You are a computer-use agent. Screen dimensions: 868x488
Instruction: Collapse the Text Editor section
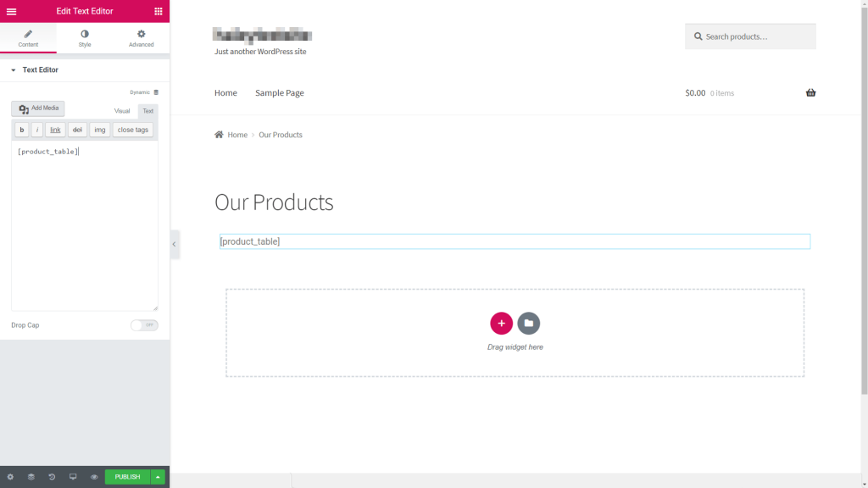tap(14, 70)
